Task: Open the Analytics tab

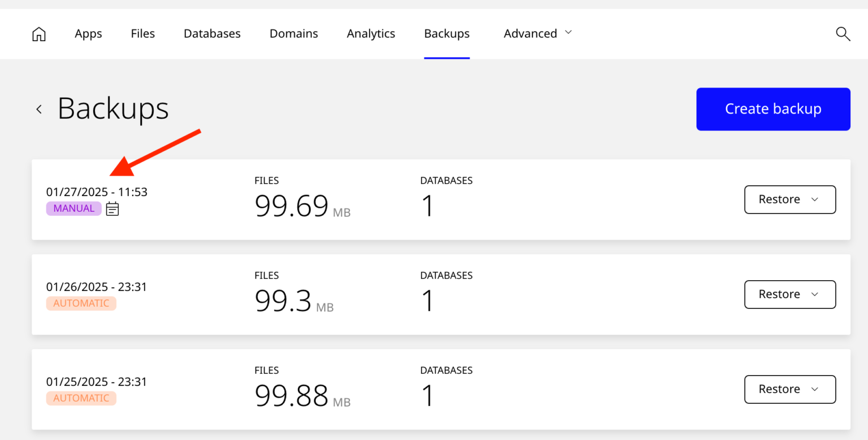Action: coord(371,34)
